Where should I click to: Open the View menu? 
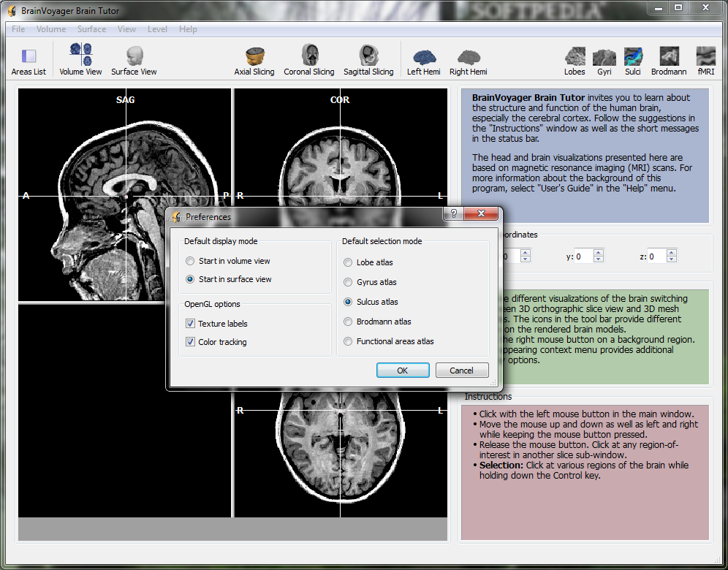126,29
